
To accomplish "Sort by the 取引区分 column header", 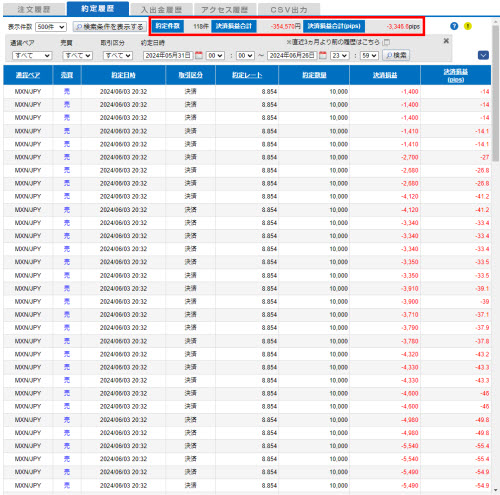I will coord(191,75).
